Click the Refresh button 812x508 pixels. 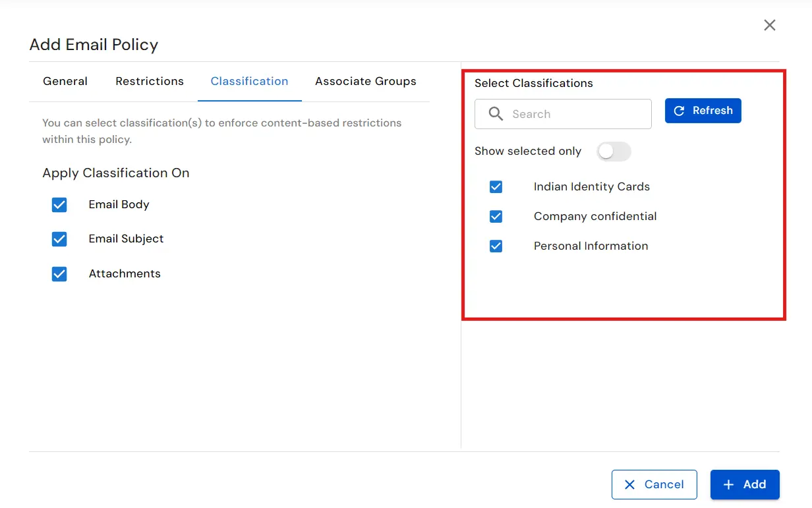703,111
